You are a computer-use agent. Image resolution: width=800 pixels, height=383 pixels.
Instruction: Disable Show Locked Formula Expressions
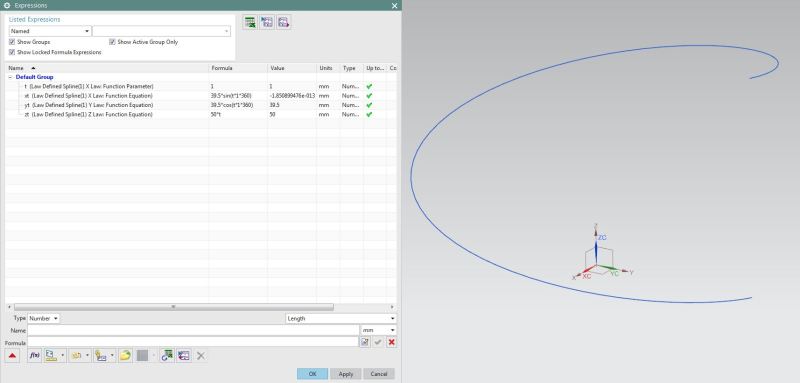12,53
